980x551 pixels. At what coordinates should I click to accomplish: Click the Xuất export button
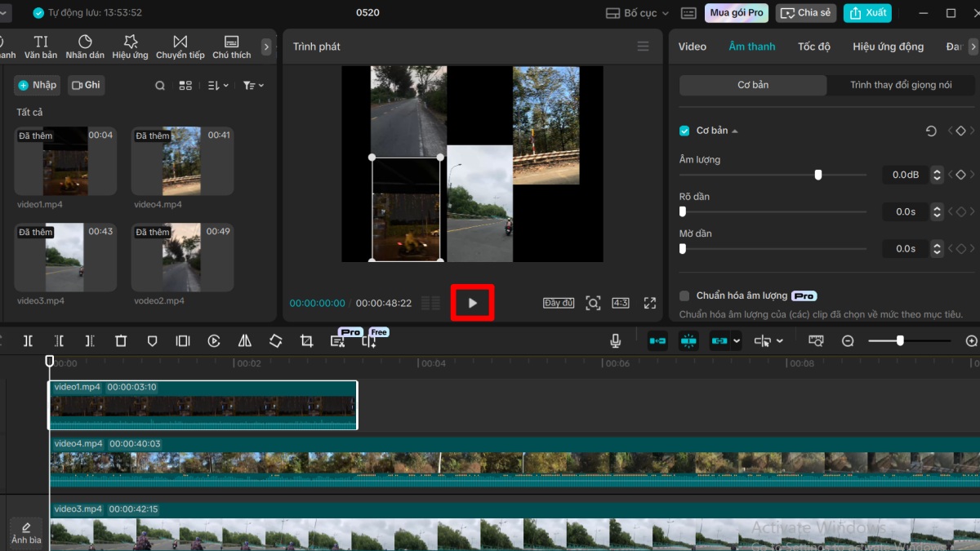pos(867,12)
